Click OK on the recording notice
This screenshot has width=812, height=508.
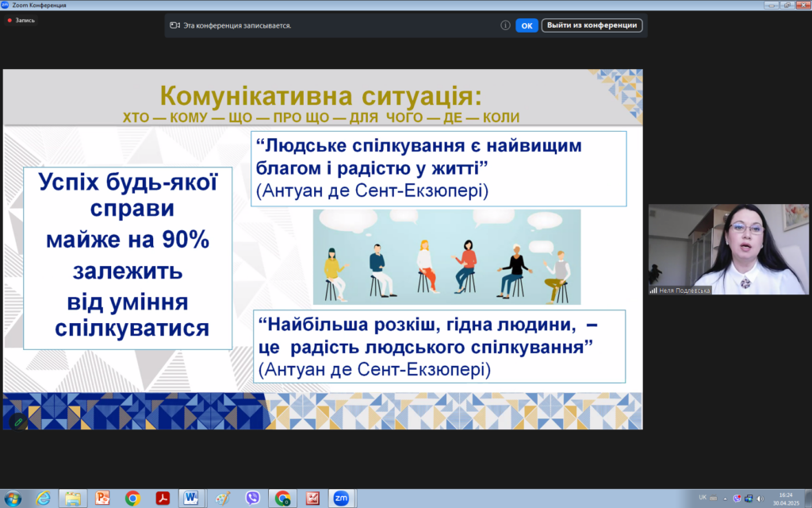(x=527, y=25)
